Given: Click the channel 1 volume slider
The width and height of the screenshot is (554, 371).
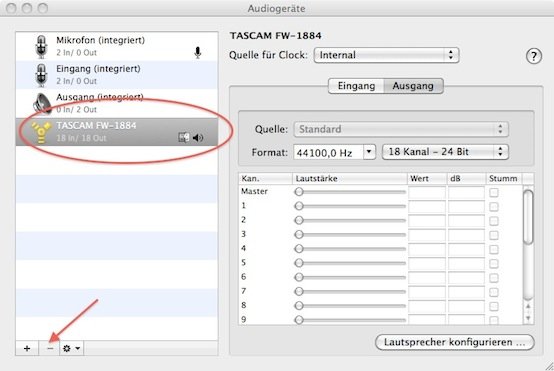Looking at the screenshot, I should click(350, 206).
